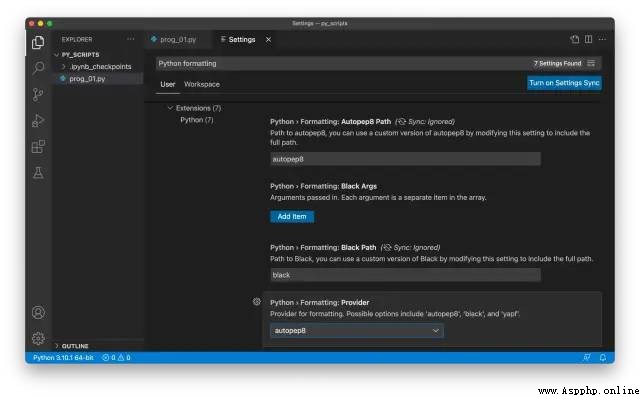The width and height of the screenshot is (640, 397).
Task: Split the editor right
Action: coord(588,39)
